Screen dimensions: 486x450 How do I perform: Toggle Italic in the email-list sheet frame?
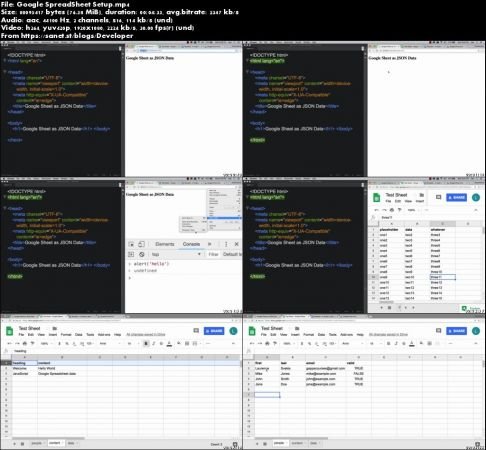[x=396, y=343]
